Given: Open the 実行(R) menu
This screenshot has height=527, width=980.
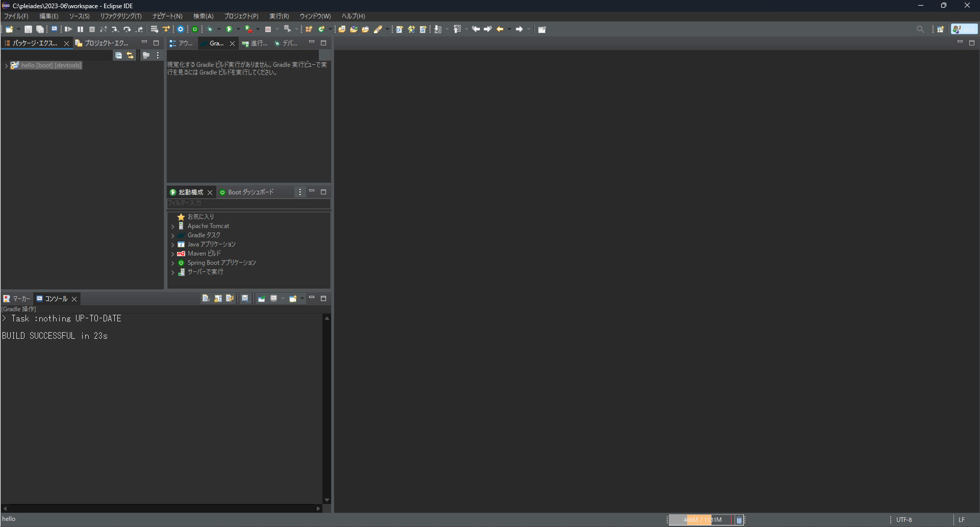Looking at the screenshot, I should pyautogui.click(x=279, y=16).
